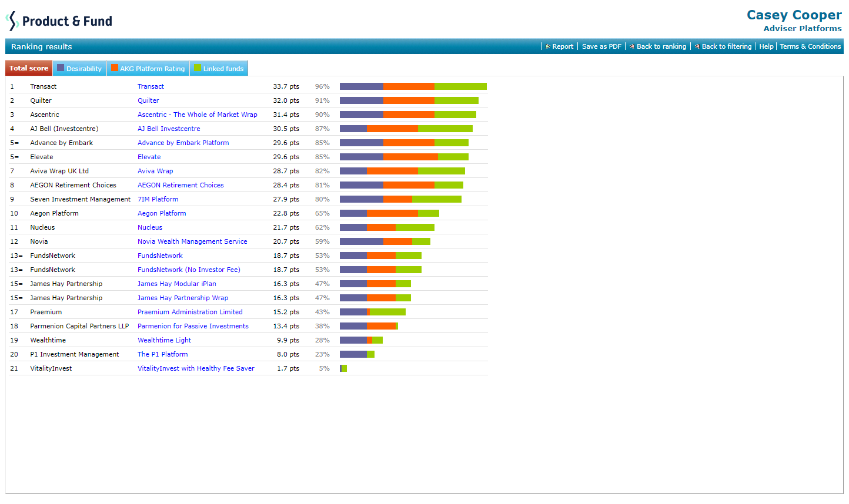Select the Total score tab
This screenshot has width=849, height=504.
point(29,68)
